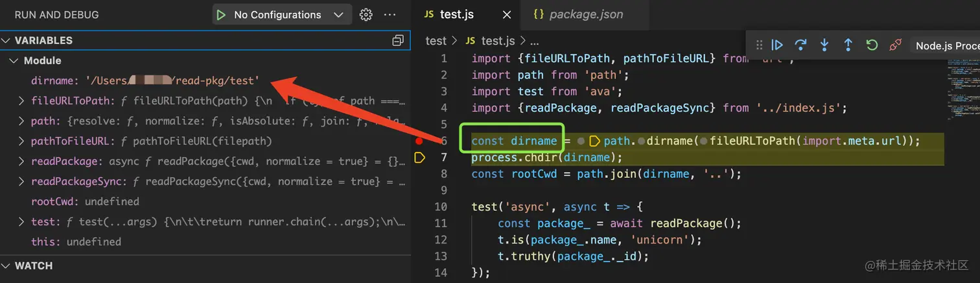Click the ellipsis breadcrumb after test.js

[x=534, y=40]
